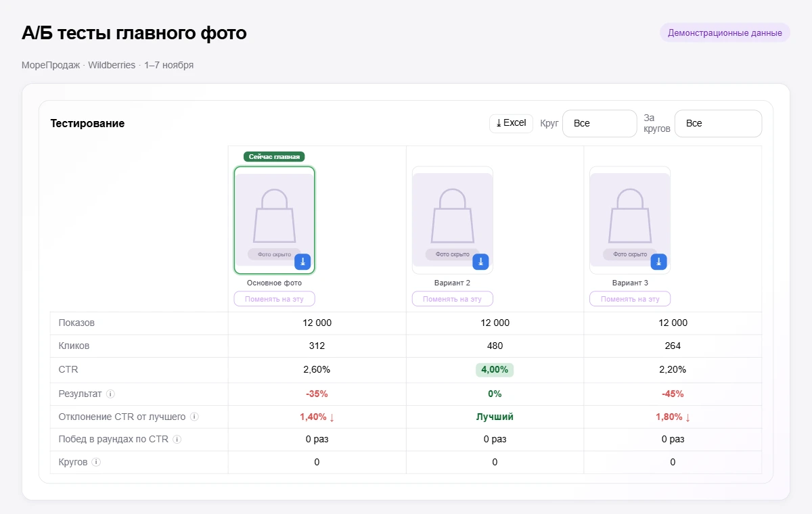Click Поменять на эту under Основное фото

[275, 299]
